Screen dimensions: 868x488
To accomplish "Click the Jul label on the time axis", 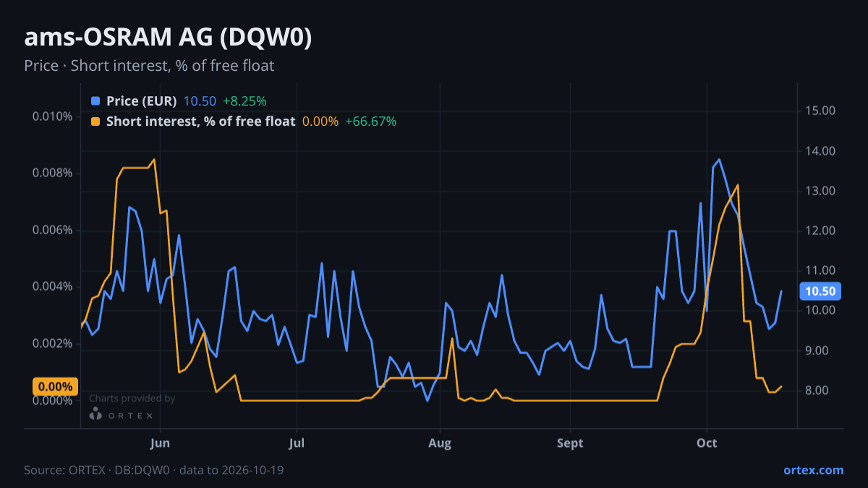I will tap(296, 442).
